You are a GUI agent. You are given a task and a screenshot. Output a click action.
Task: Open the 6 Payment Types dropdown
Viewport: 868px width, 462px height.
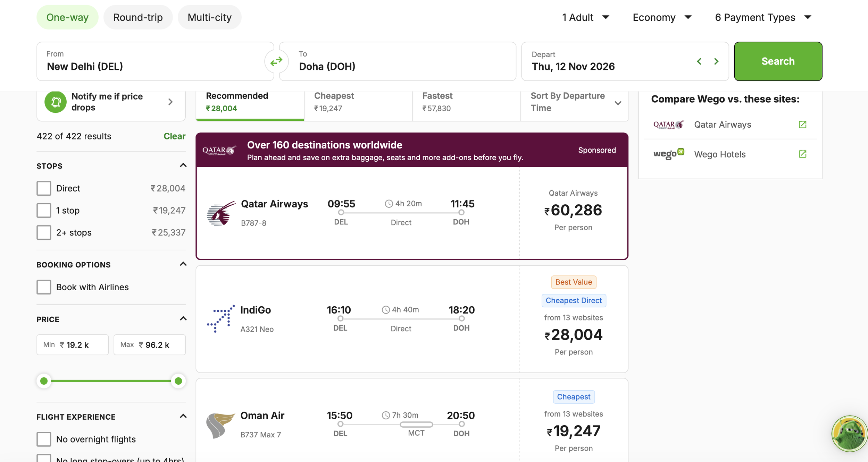tap(763, 17)
